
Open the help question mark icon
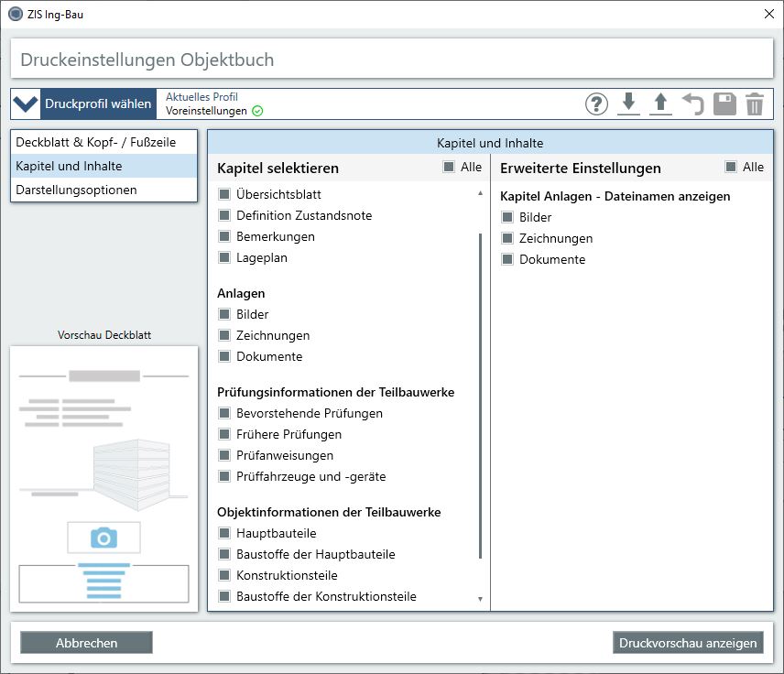coord(596,104)
